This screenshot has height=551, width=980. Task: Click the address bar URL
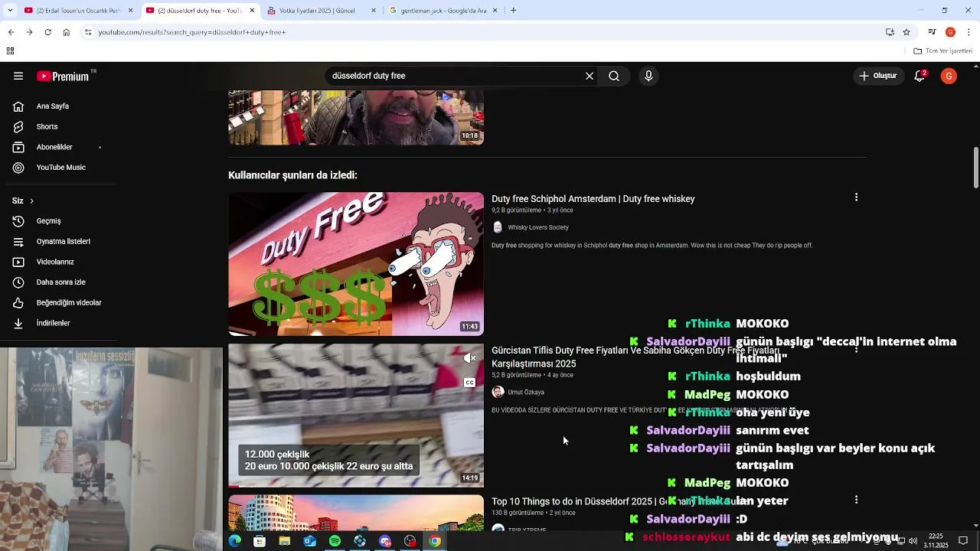pyautogui.click(x=191, y=32)
